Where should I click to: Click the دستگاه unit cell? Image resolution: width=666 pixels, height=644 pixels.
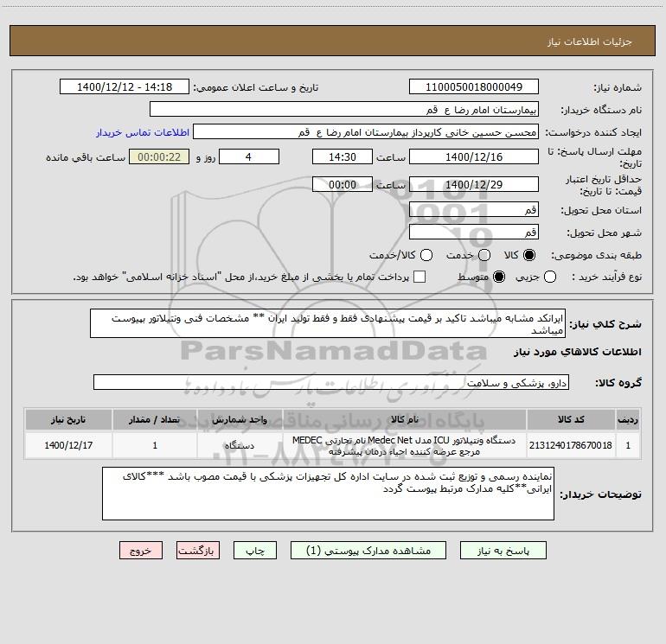(x=240, y=445)
